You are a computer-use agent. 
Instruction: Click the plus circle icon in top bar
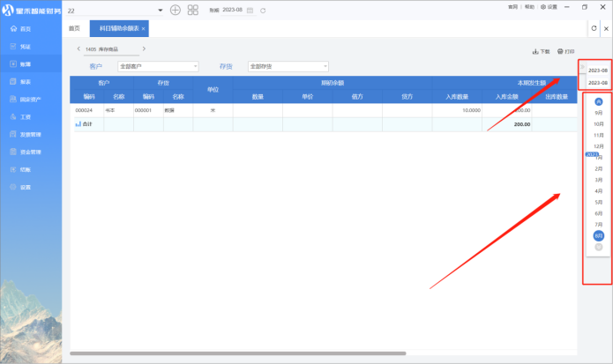(x=175, y=10)
